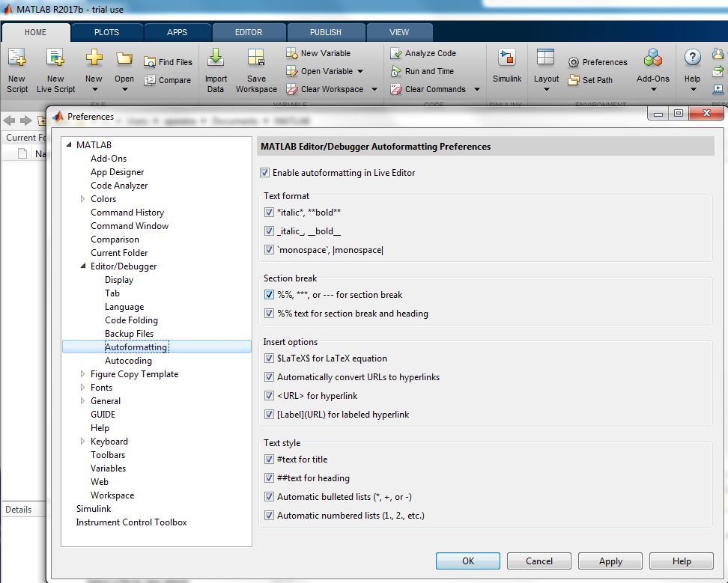
Task: Toggle $LaTeX$ for LaTeX equation checkbox
Action: pyautogui.click(x=269, y=358)
